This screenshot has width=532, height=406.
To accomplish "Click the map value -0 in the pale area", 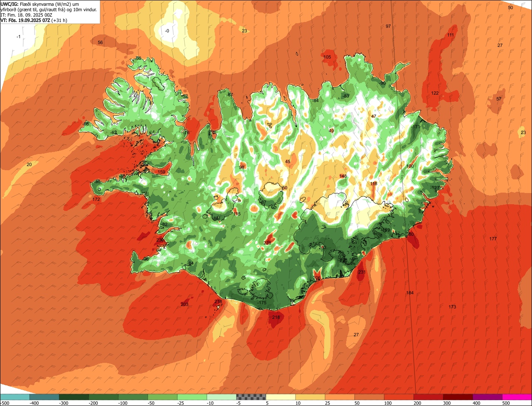I will [167, 31].
